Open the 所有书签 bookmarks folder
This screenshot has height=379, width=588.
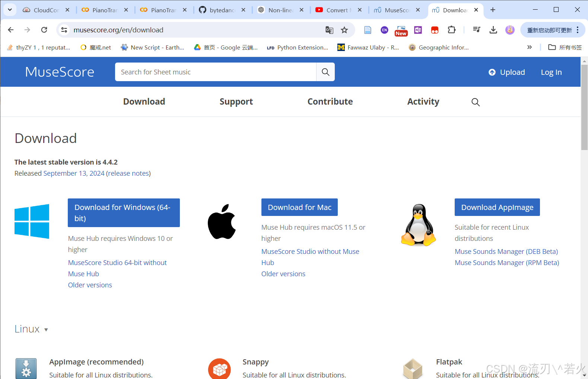coord(565,47)
